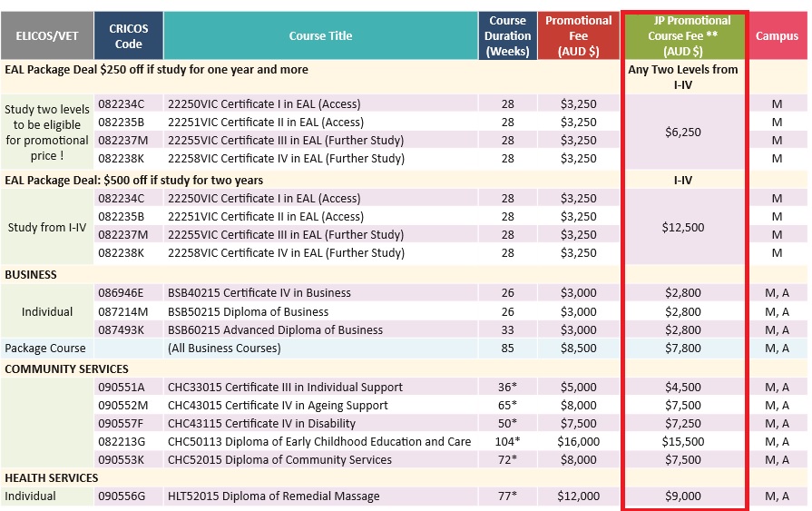Click the 65* weeks duration cell

507,406
